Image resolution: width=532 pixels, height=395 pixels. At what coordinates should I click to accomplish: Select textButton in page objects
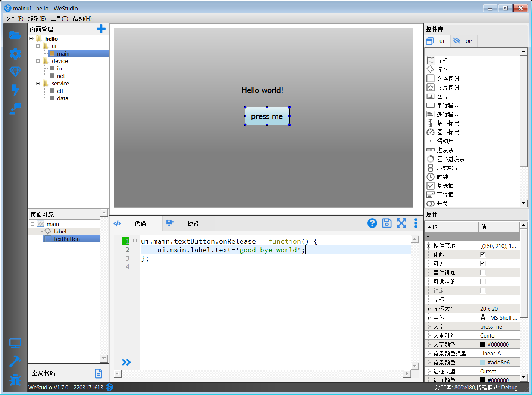click(x=67, y=239)
